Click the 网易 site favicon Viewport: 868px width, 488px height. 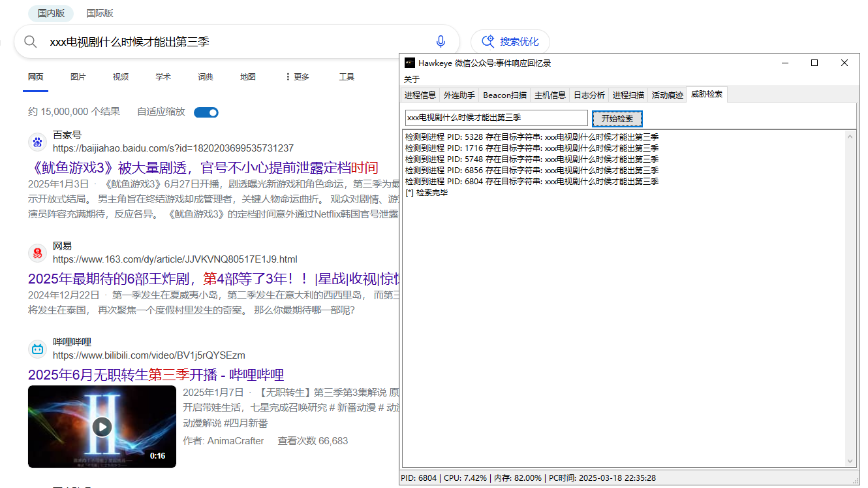coord(38,253)
